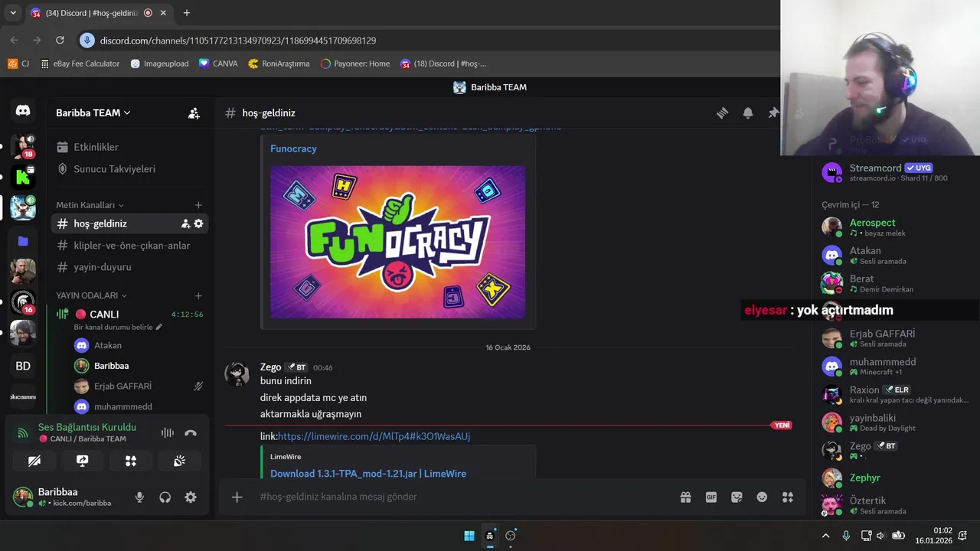Open Discord direct messages home icon
This screenshot has height=551, width=980.
click(23, 111)
